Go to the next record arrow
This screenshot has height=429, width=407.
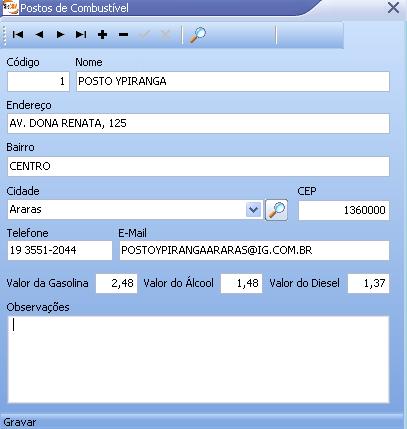pos(60,34)
